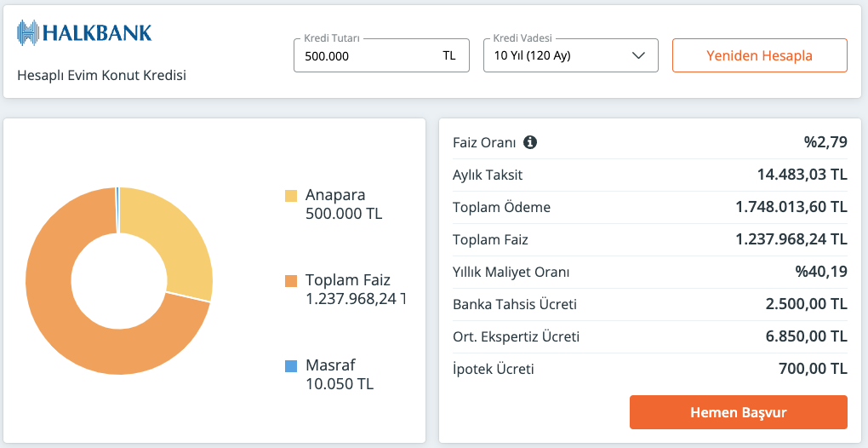
Task: Click the Halkbank logo
Action: [x=84, y=32]
